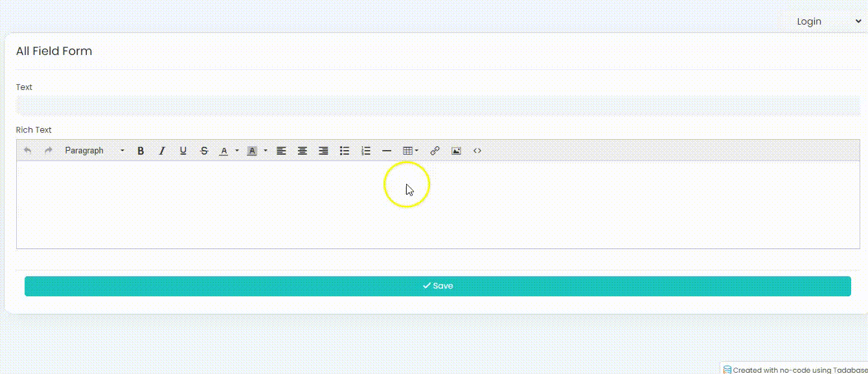
Task: Underline the selected text
Action: [183, 150]
